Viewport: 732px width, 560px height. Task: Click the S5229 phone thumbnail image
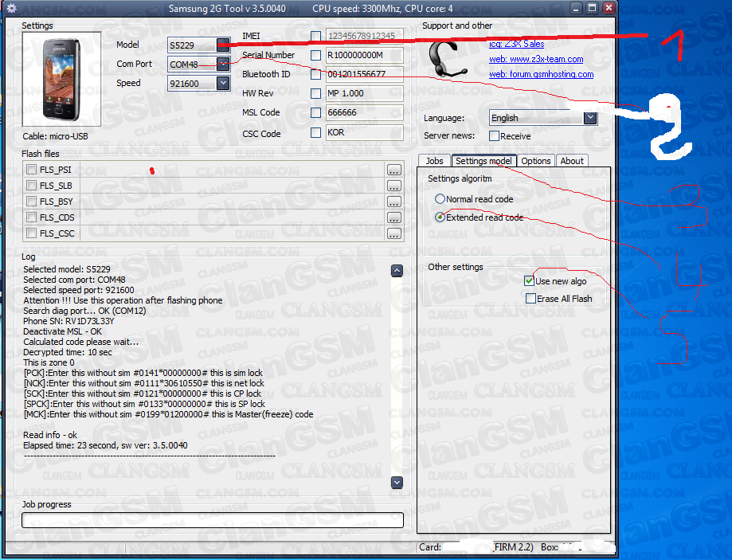[x=61, y=80]
